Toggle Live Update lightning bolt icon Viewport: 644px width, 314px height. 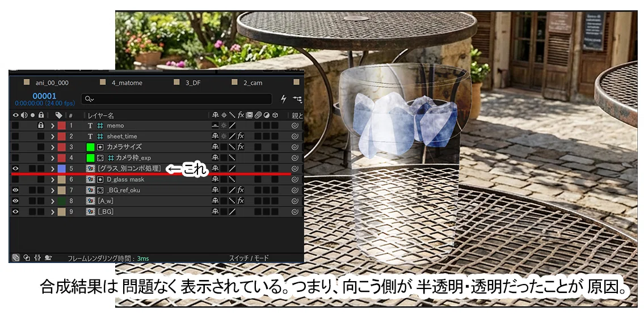point(283,99)
